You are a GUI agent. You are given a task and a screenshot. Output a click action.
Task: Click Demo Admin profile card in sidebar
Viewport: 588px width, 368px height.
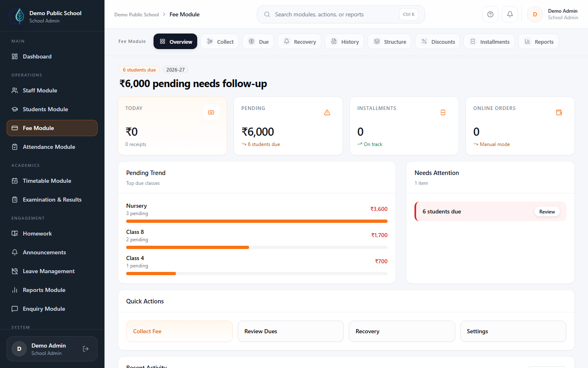pyautogui.click(x=52, y=349)
